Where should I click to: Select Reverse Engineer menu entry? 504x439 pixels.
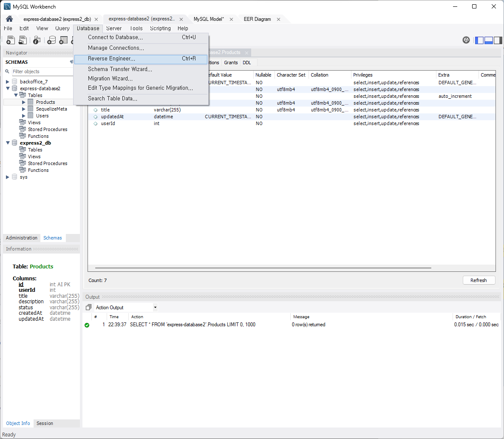click(x=141, y=59)
